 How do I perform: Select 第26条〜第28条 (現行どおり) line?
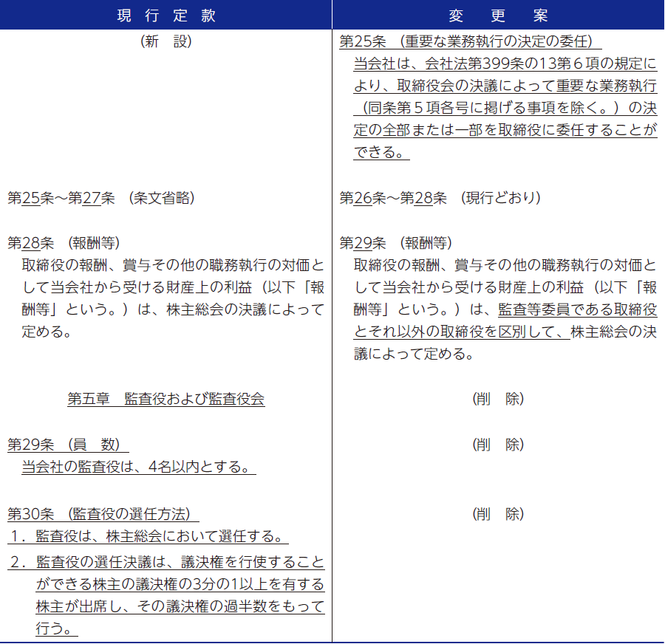440,198
